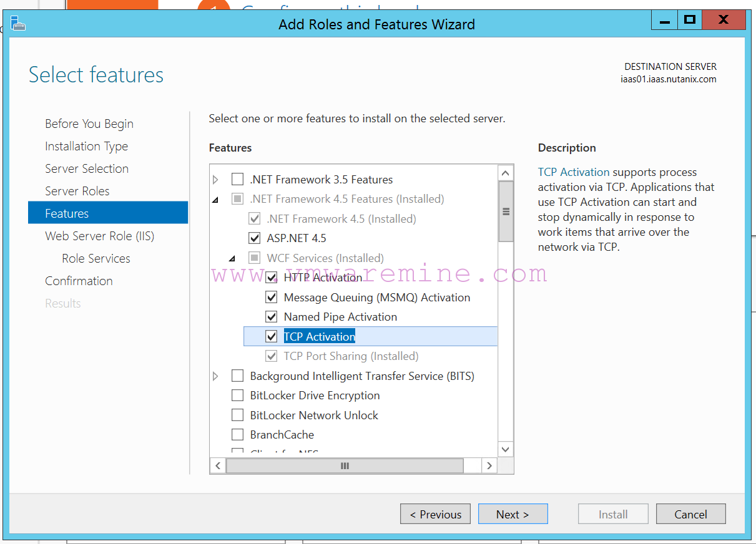The width and height of the screenshot is (756, 544).
Task: Select the Named Pipe Activation label
Action: (340, 317)
